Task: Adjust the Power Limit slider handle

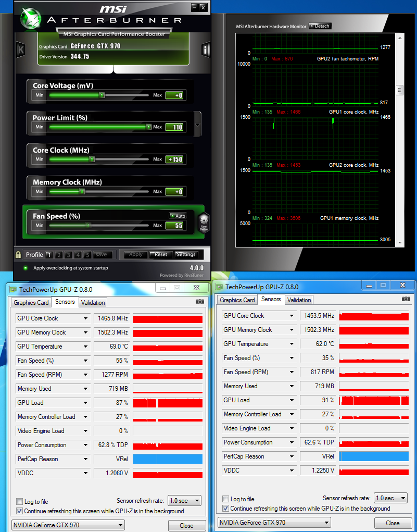Action: tap(148, 127)
